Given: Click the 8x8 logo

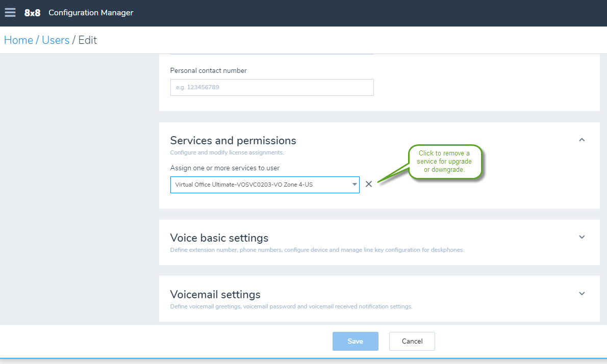Looking at the screenshot, I should pos(32,13).
